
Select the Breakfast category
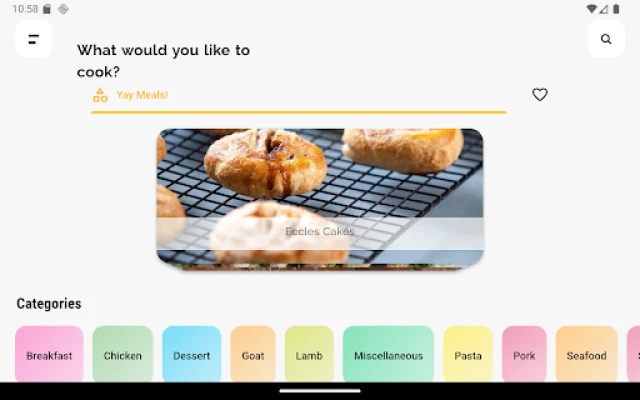pyautogui.click(x=49, y=355)
